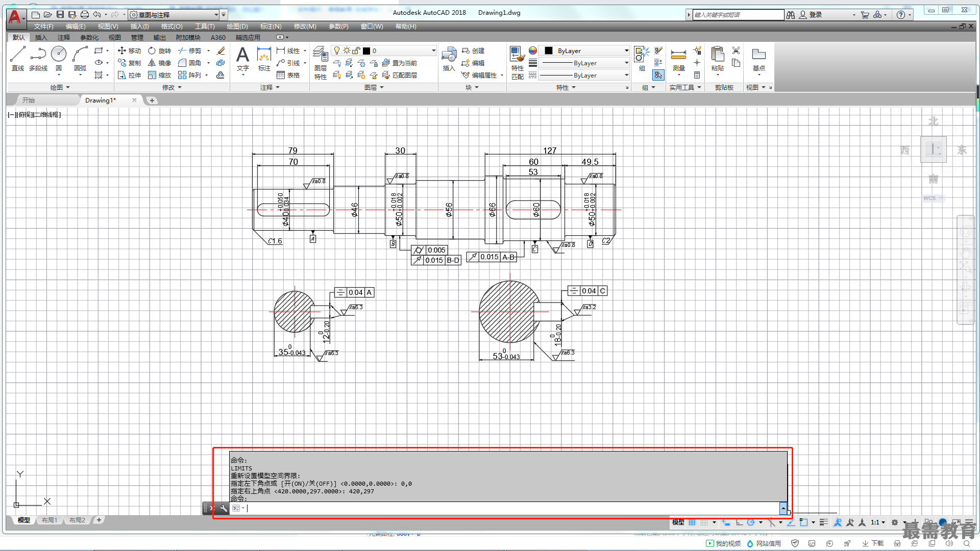Click the Match Properties (特性匹配) icon
The height and width of the screenshot is (551, 980).
click(x=518, y=63)
